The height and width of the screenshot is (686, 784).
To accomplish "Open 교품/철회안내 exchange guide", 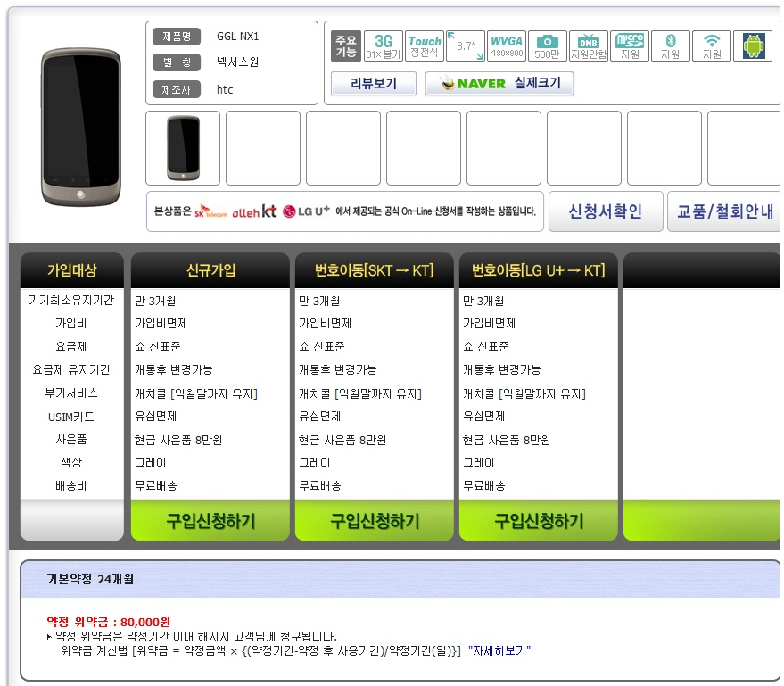I will pos(724,212).
